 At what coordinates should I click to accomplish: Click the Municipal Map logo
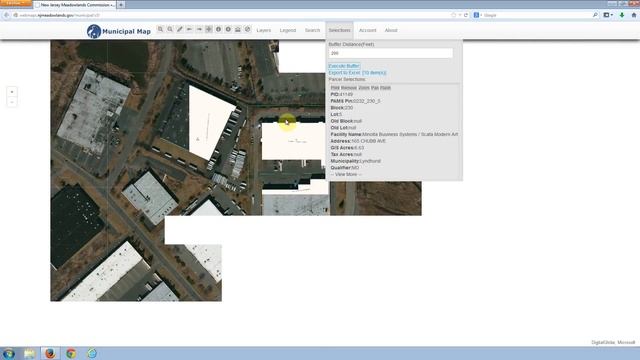[x=119, y=31]
